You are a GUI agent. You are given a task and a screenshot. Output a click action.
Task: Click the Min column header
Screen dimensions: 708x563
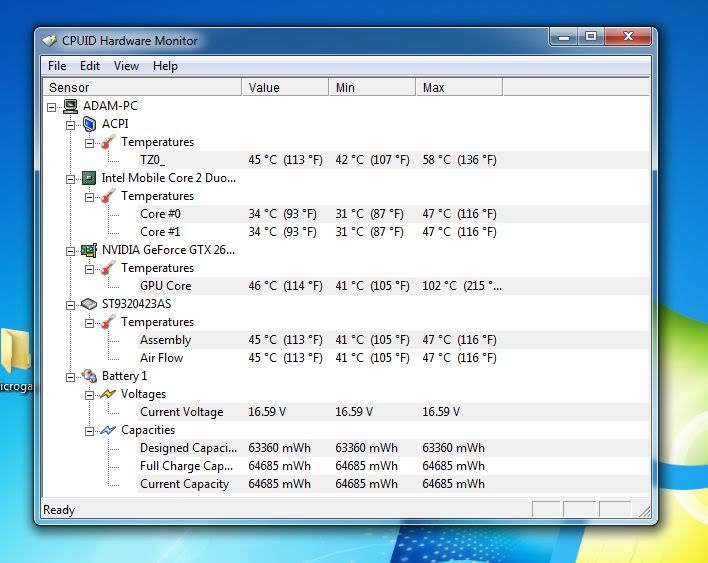tap(372, 87)
